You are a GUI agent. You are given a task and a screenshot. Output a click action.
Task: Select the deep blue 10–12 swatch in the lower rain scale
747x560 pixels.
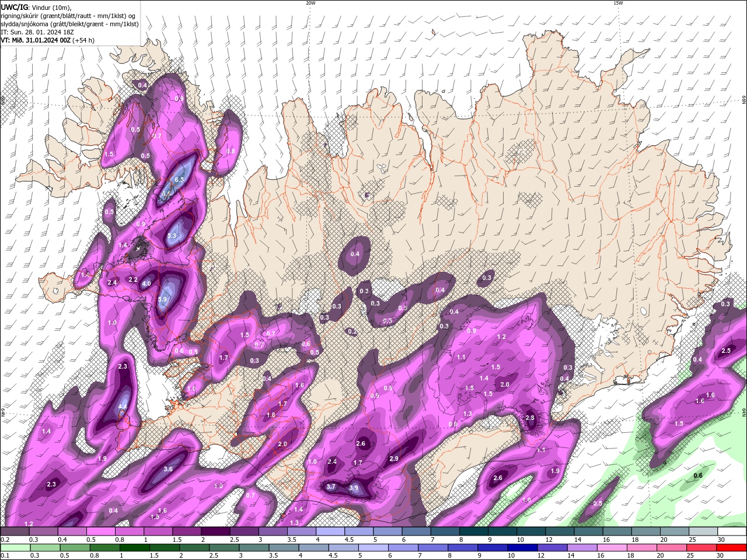coord(523,548)
